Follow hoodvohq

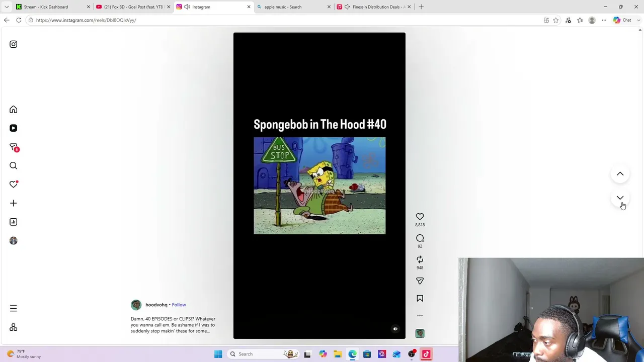pos(179,305)
